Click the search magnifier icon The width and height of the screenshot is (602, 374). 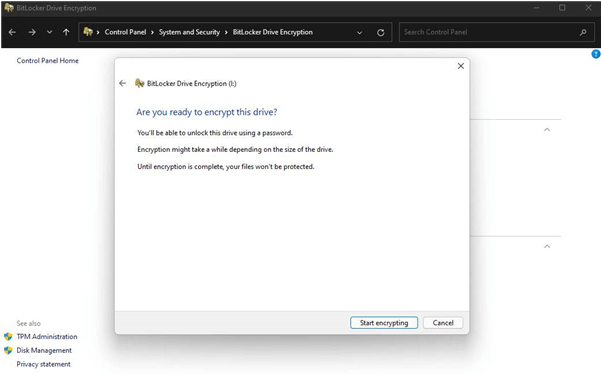583,33
